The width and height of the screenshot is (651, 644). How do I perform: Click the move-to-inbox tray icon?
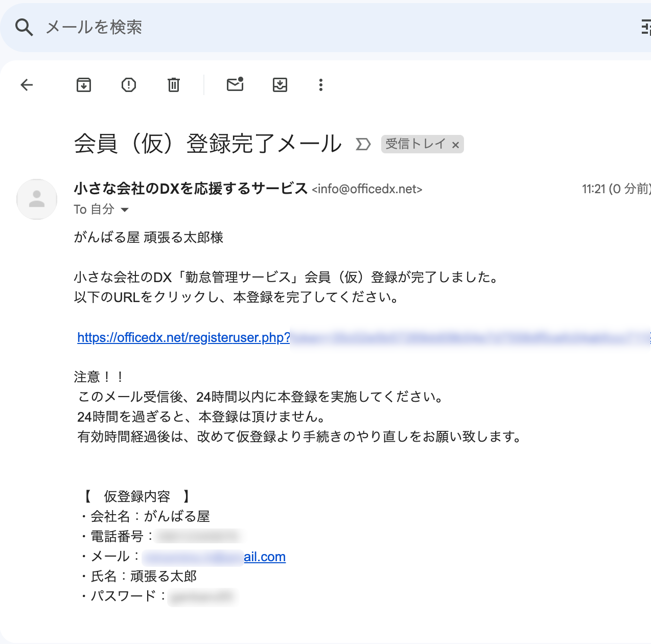[x=280, y=85]
